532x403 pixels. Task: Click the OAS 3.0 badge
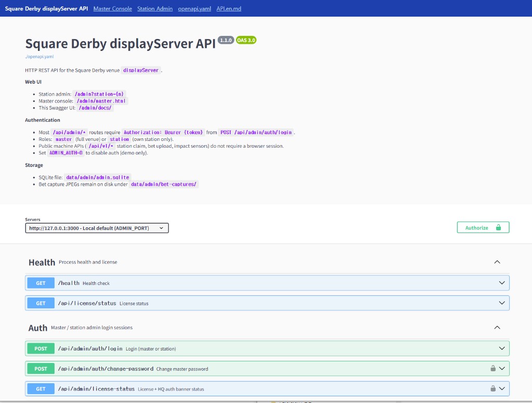246,40
